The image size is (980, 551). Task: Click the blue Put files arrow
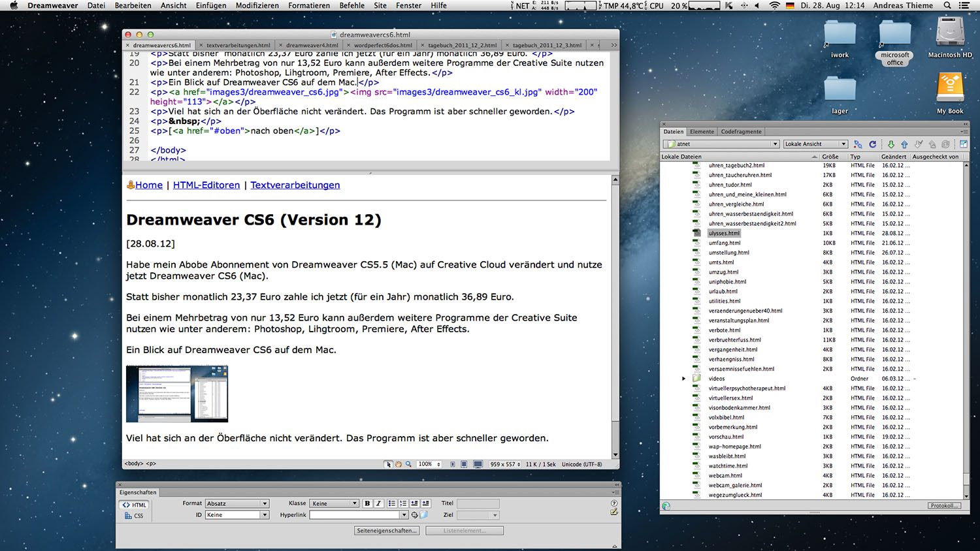coord(904,144)
